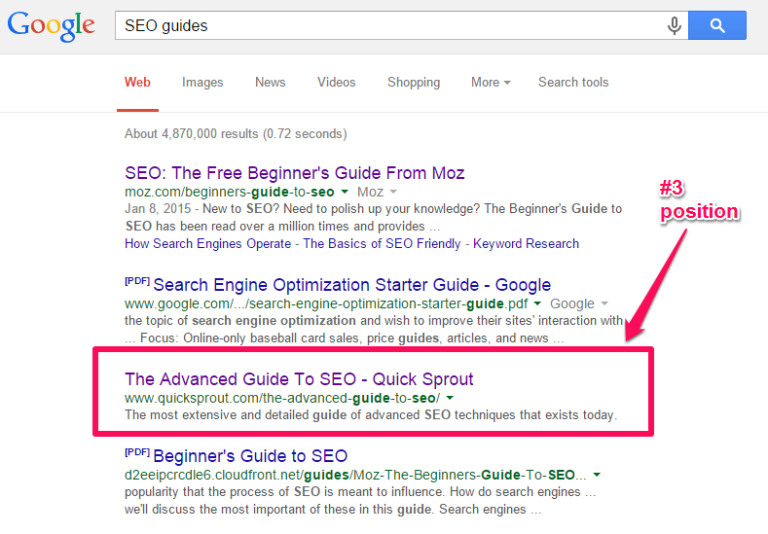Open Search tools options
Viewport: 768px width, 534px height.
coord(573,82)
